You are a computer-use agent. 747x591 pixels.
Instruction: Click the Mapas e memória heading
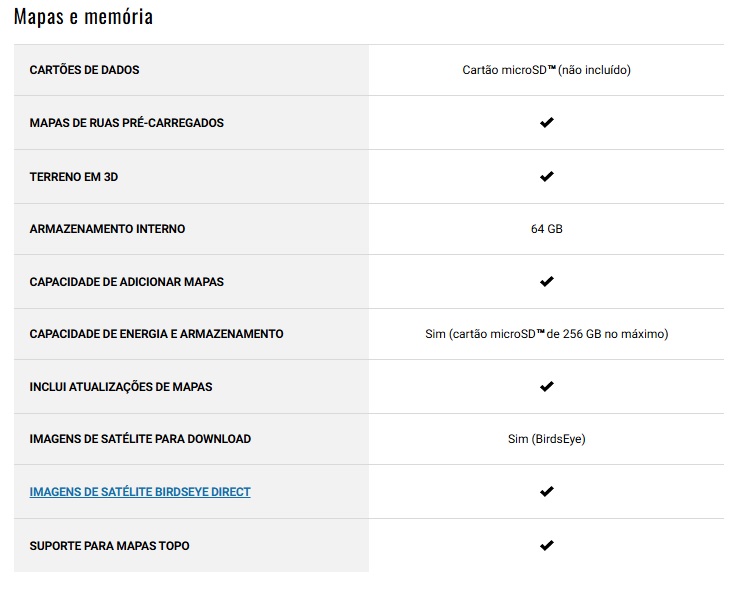click(x=83, y=17)
